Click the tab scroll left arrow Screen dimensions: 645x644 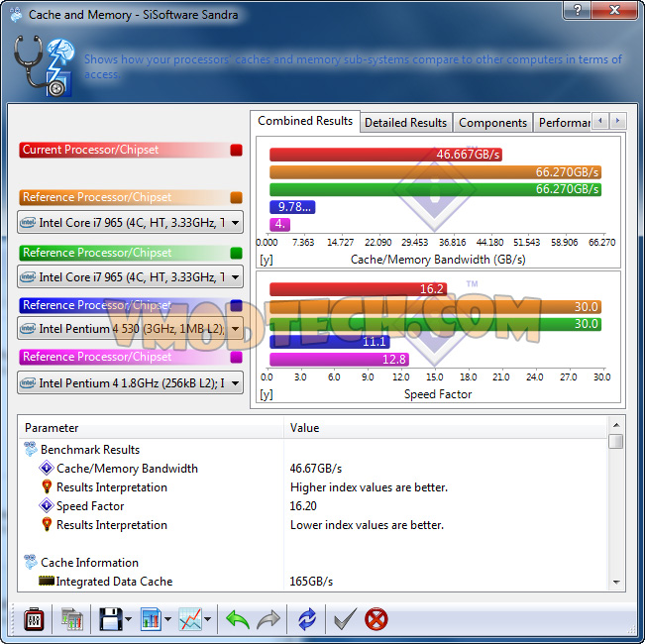pyautogui.click(x=600, y=121)
